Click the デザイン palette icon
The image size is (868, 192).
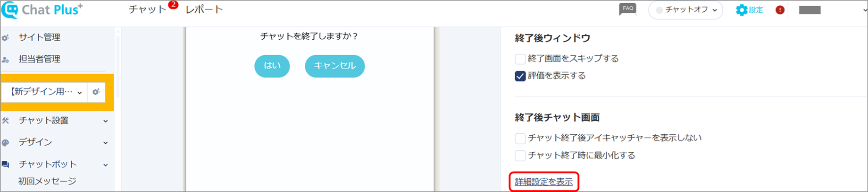pos(6,142)
